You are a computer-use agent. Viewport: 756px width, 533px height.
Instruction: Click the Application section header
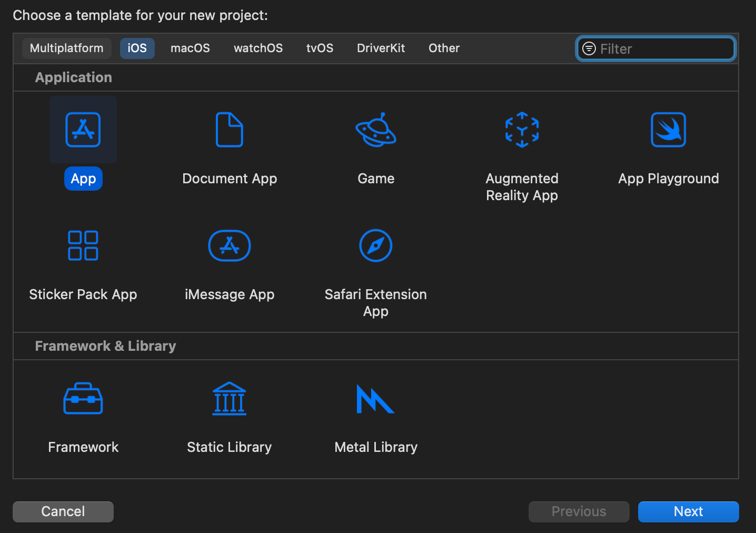pyautogui.click(x=74, y=77)
